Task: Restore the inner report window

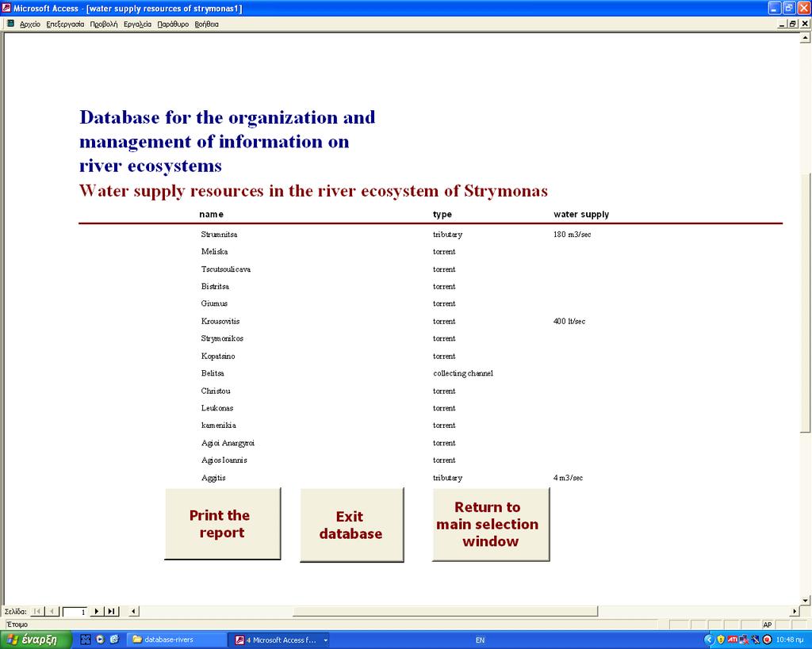Action: pyautogui.click(x=793, y=24)
